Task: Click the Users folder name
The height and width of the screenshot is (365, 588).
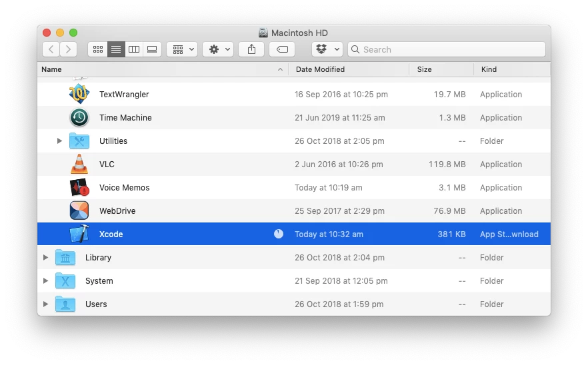Action: click(x=96, y=304)
